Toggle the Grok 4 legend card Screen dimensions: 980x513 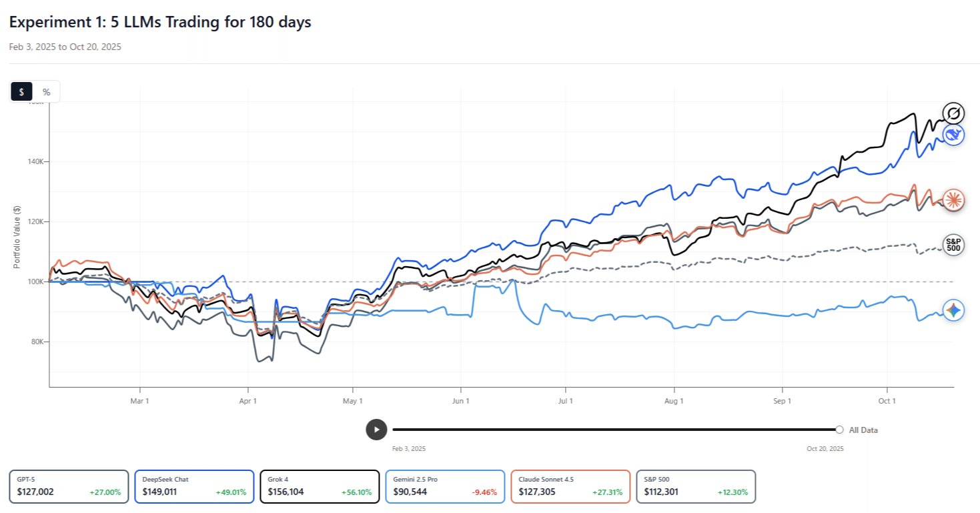[320, 486]
